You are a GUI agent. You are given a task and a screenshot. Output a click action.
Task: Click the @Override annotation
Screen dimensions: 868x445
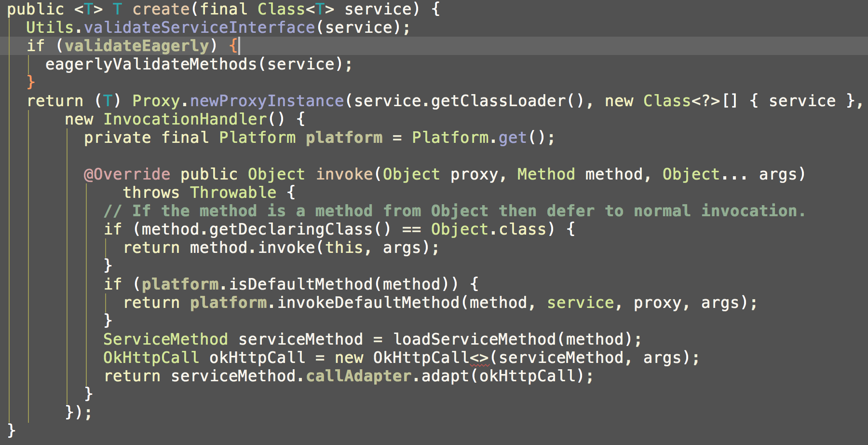click(127, 174)
